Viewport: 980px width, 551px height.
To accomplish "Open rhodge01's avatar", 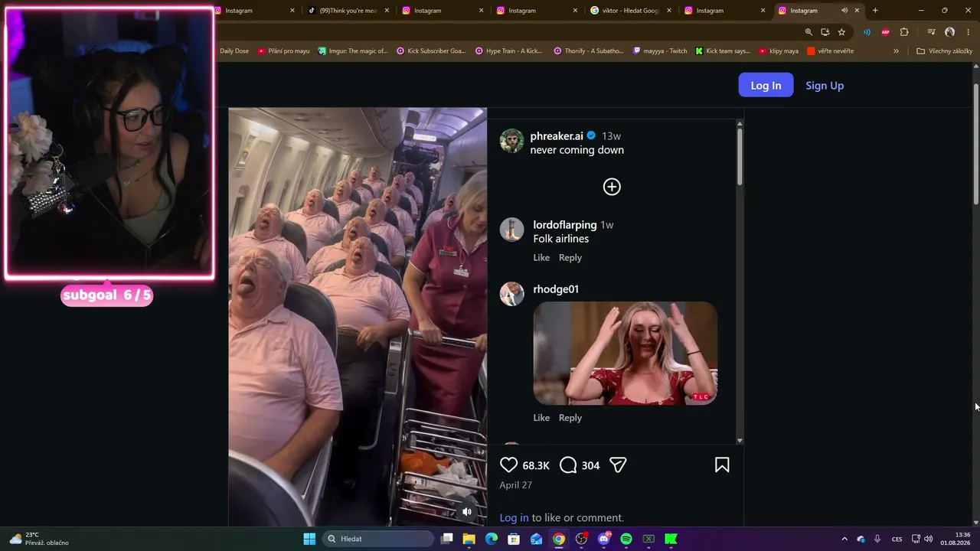I will [x=511, y=294].
